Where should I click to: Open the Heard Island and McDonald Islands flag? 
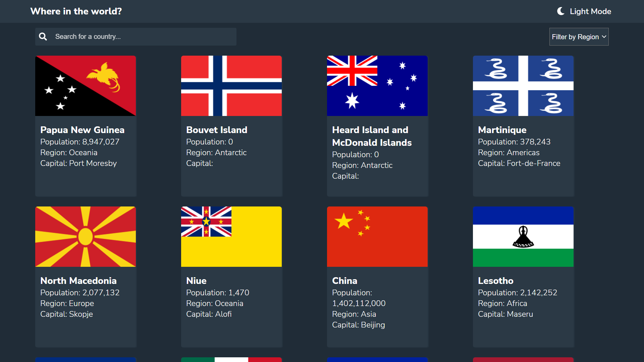click(x=377, y=86)
